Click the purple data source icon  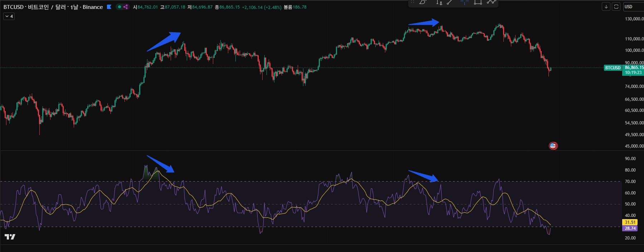(x=126, y=7)
